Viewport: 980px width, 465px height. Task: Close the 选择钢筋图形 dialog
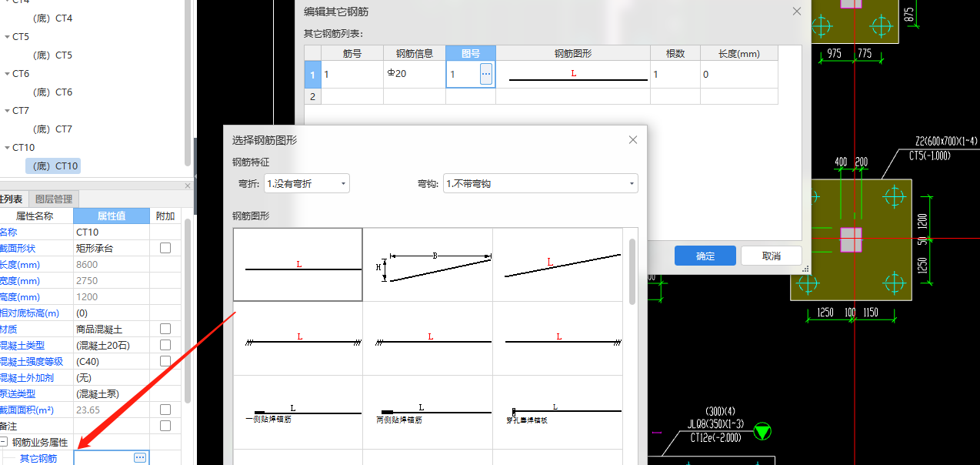click(633, 139)
